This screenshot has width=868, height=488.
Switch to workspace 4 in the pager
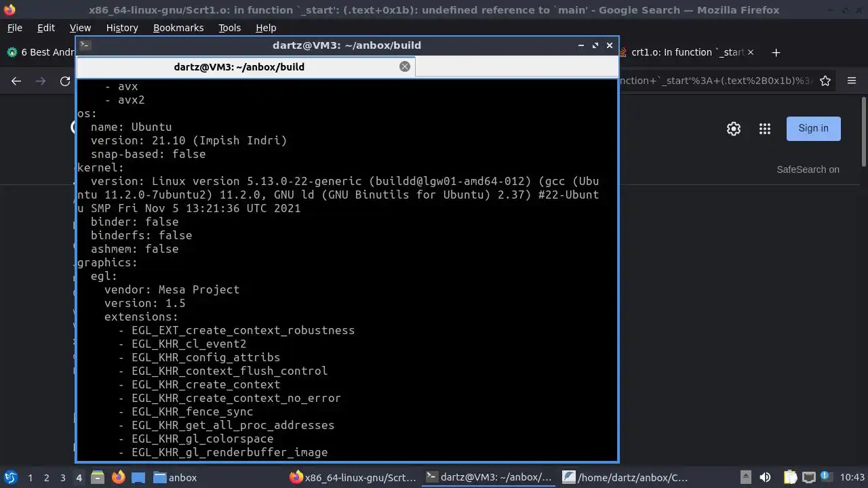(x=79, y=478)
